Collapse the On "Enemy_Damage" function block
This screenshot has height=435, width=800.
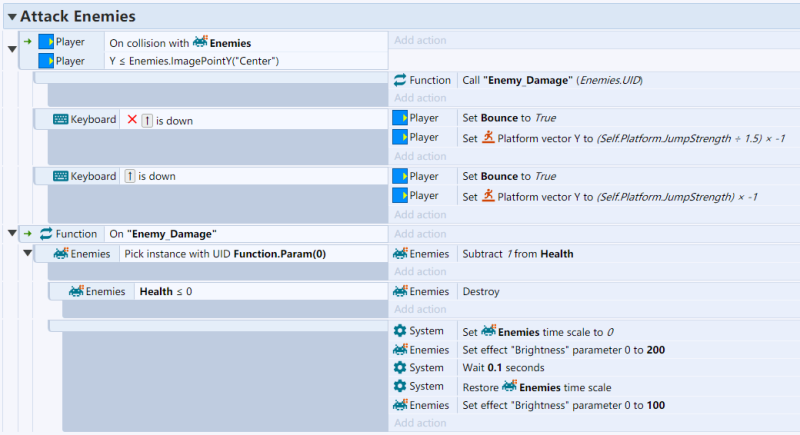coord(12,233)
